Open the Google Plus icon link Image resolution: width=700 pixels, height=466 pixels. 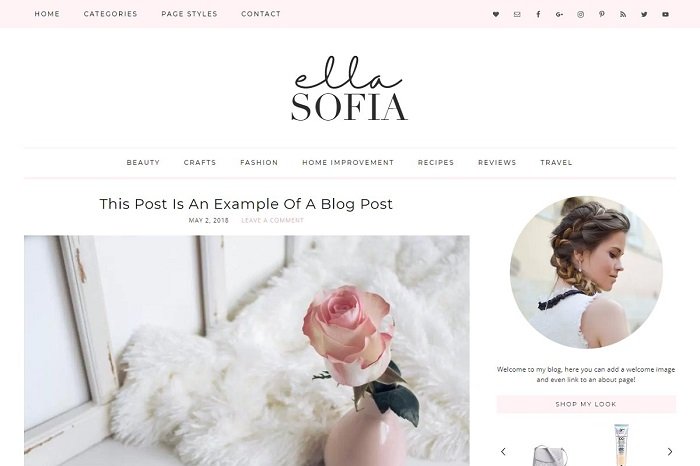[x=559, y=14]
